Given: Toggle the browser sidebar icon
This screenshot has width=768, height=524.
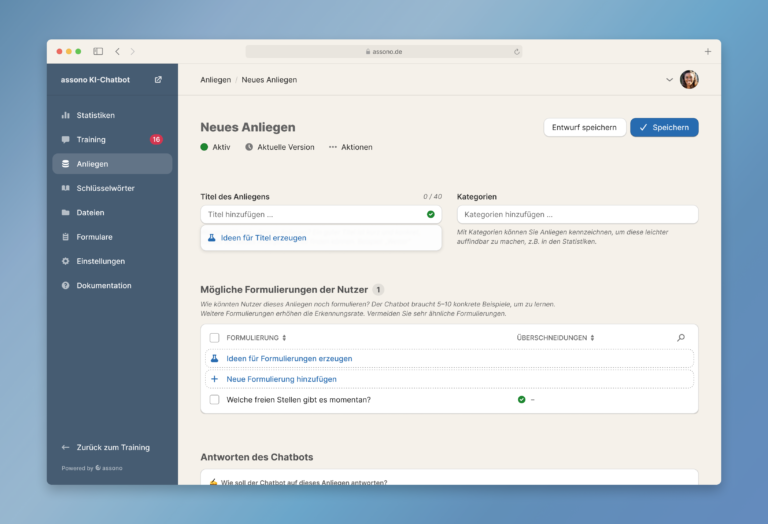Looking at the screenshot, I should click(98, 51).
